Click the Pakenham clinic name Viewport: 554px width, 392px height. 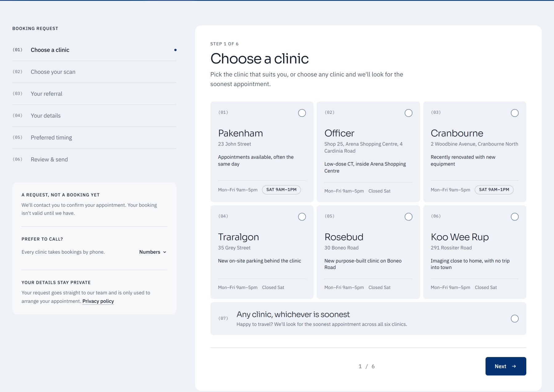pyautogui.click(x=240, y=133)
